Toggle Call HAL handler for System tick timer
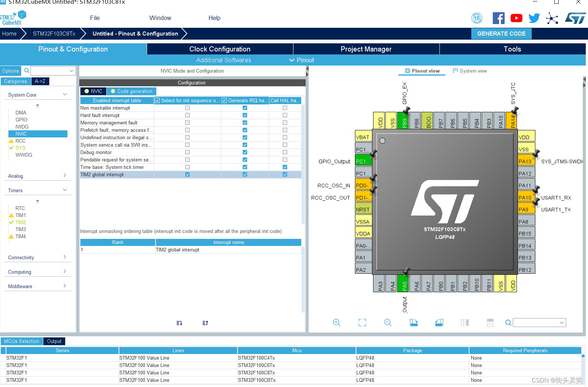The image size is (588, 387). tap(285, 167)
